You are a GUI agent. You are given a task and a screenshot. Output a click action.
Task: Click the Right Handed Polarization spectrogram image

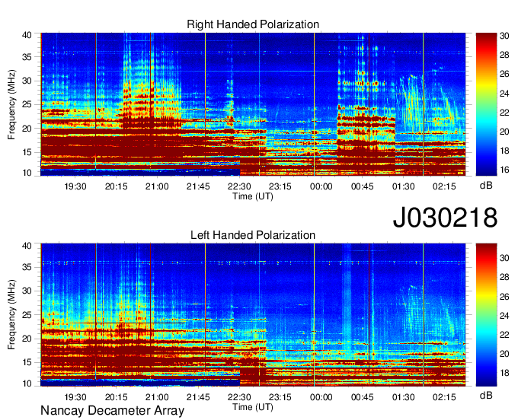coord(253,104)
